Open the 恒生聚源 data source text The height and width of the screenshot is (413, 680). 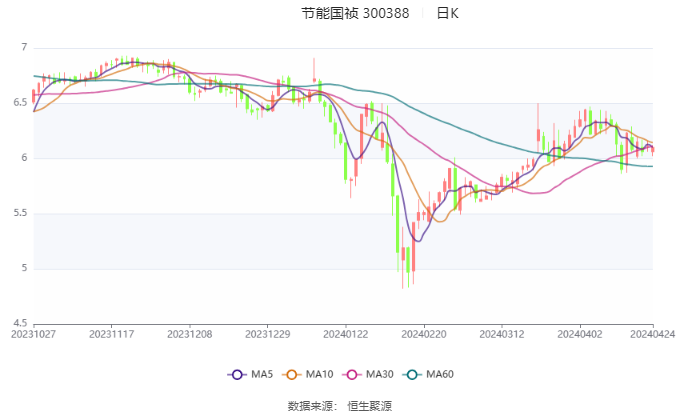pyautogui.click(x=369, y=406)
